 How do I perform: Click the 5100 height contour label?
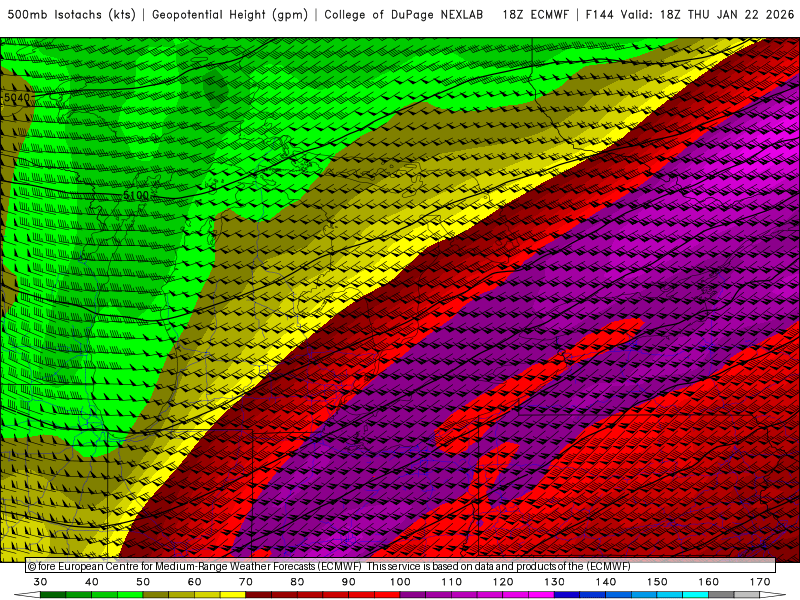tap(136, 195)
